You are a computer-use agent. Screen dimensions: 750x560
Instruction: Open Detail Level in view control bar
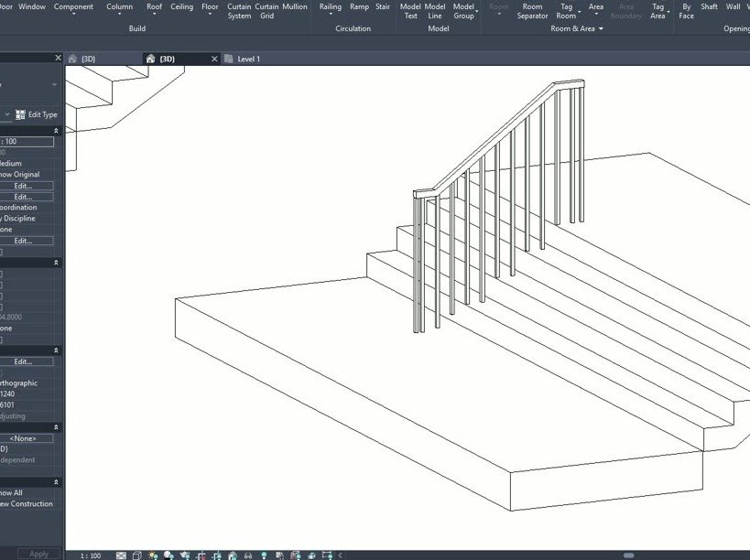(x=121, y=555)
